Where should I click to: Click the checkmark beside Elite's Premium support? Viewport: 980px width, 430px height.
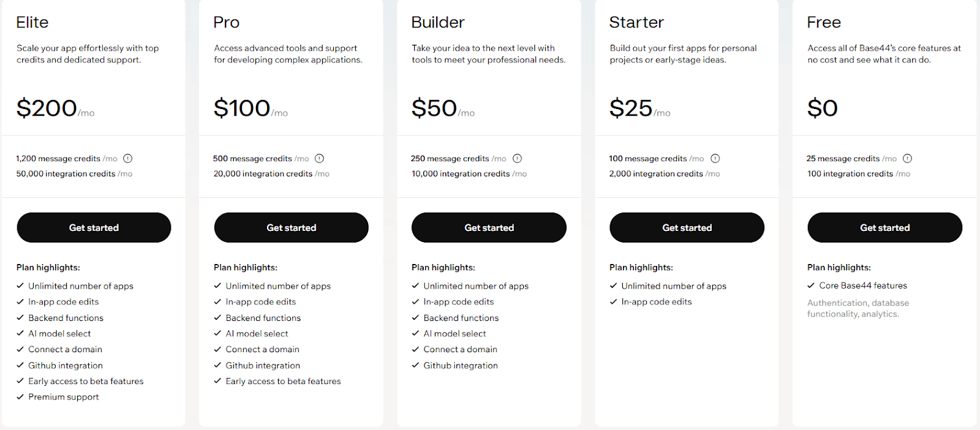(20, 396)
